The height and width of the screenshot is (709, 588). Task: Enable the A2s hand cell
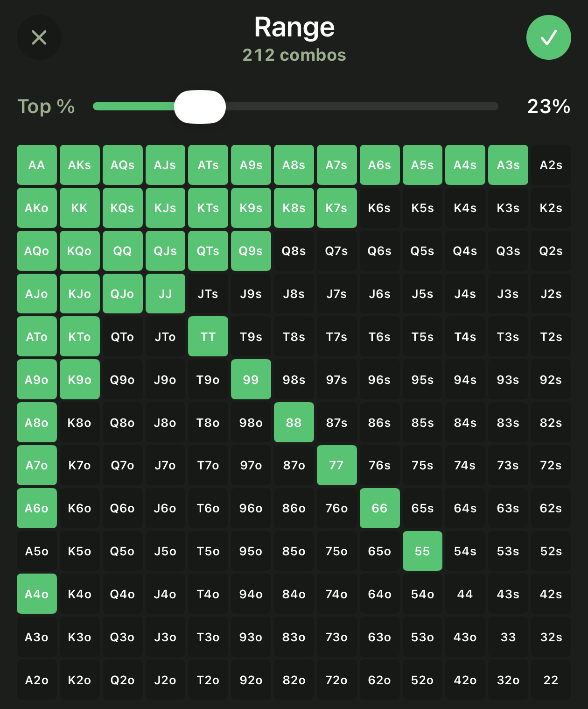551,165
